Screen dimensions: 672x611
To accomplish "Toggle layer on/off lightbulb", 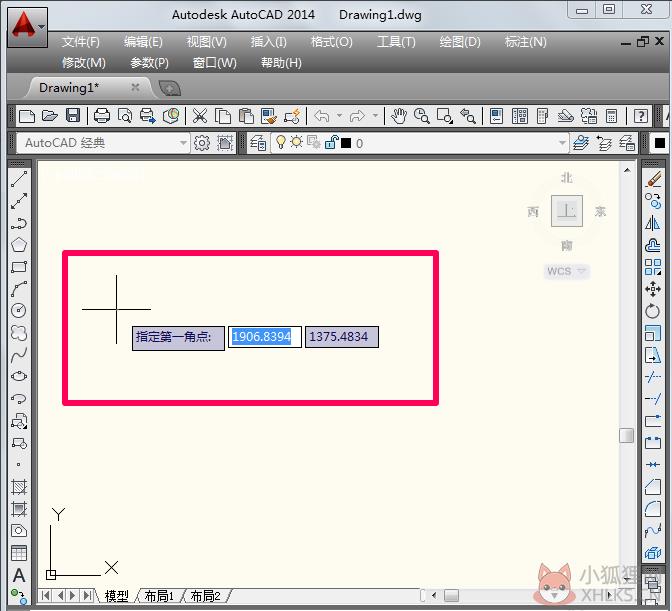I will tap(280, 142).
